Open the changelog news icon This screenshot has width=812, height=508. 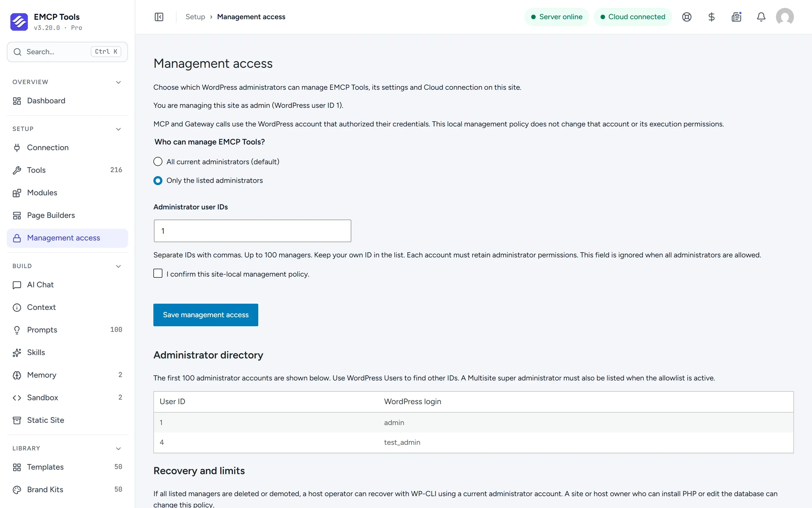pos(736,17)
